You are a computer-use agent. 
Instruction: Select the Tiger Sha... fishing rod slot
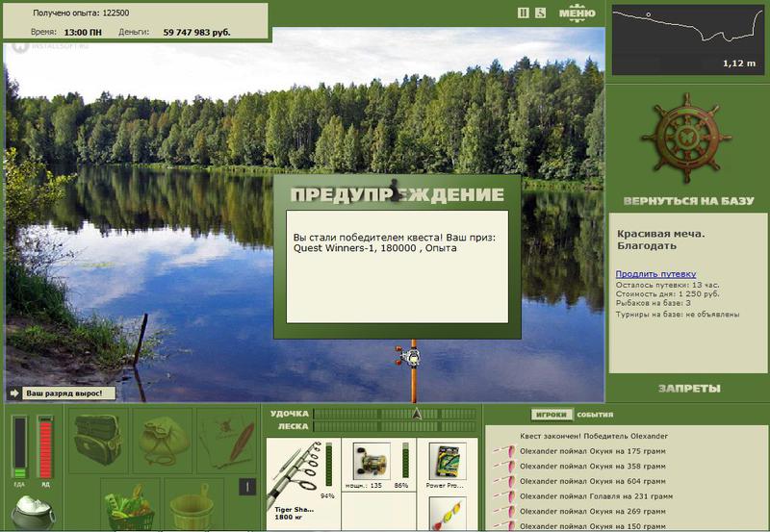pos(303,485)
